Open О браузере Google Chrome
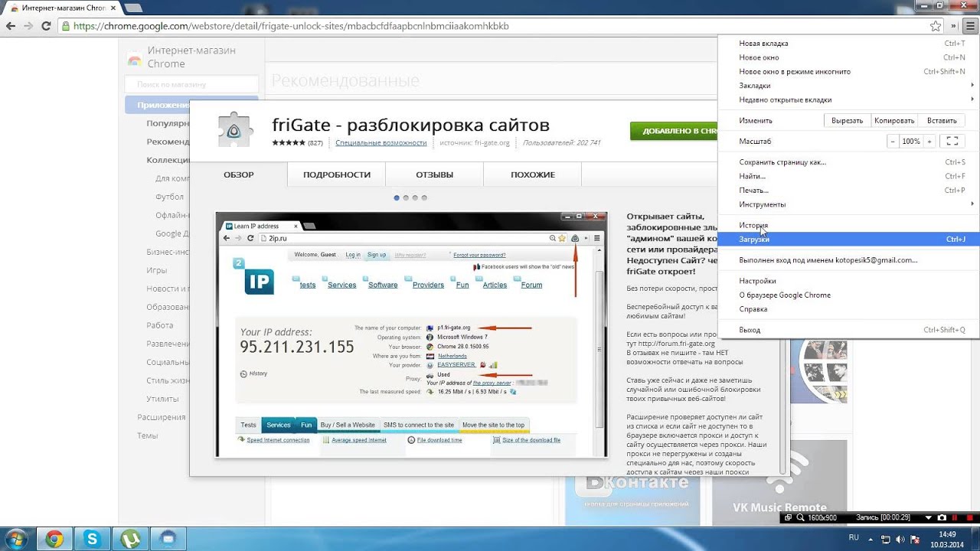This screenshot has width=980, height=551. pyautogui.click(x=848, y=295)
